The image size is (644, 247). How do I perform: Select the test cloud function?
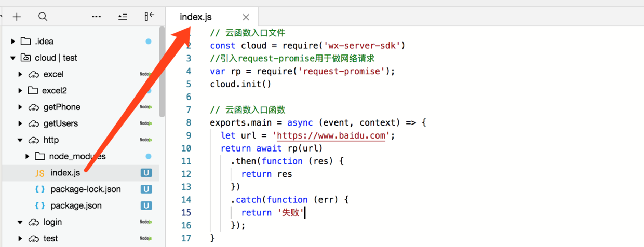[x=79, y=239]
